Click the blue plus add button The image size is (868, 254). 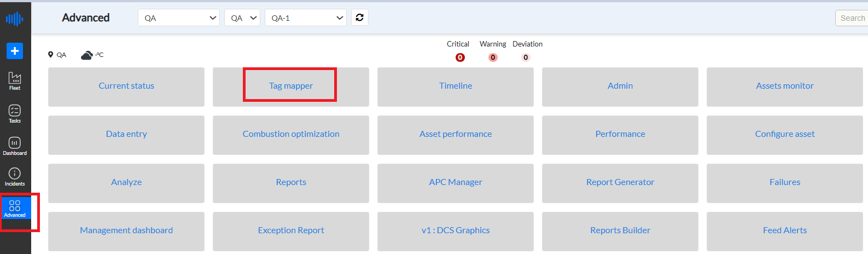[x=15, y=51]
